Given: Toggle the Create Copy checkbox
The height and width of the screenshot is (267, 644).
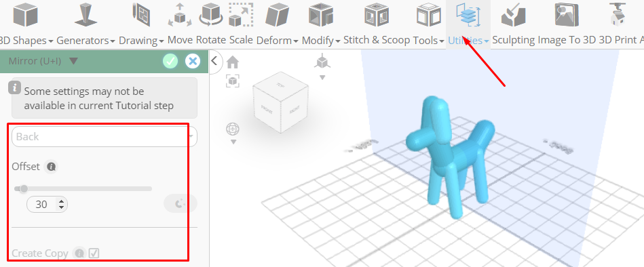Looking at the screenshot, I should coord(94,253).
